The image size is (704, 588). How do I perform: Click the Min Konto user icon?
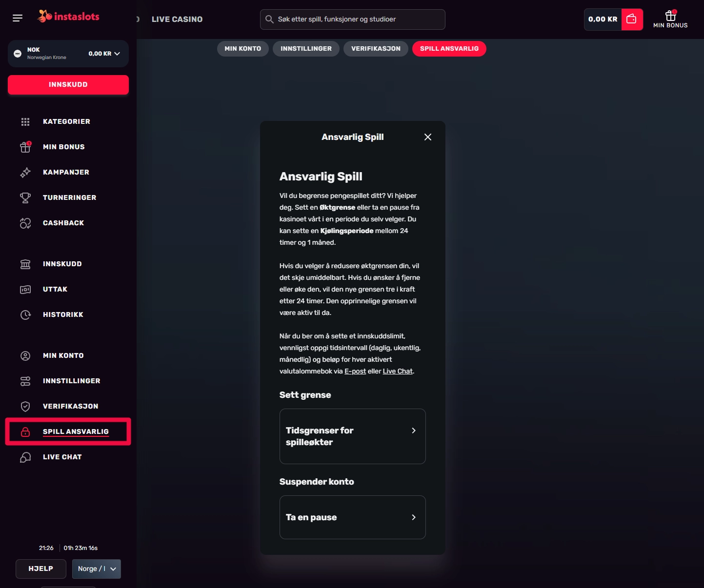[25, 356]
